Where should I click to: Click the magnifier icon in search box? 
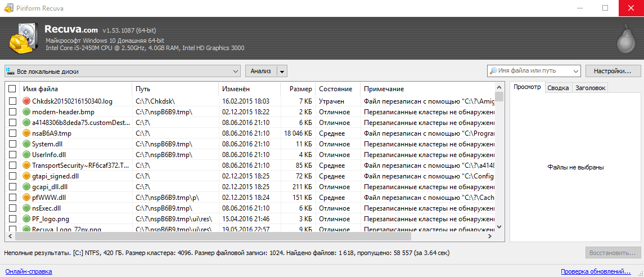493,71
